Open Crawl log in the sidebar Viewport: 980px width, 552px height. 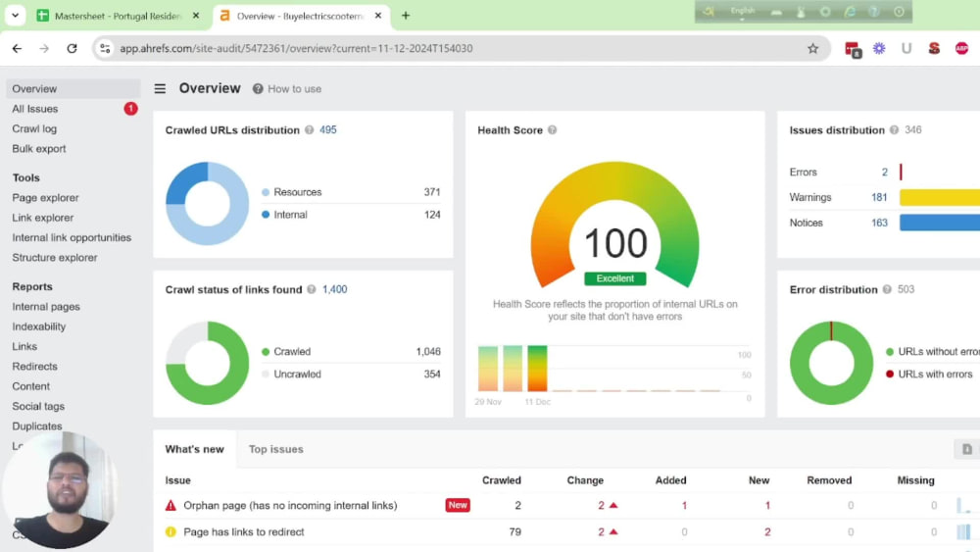pyautogui.click(x=34, y=128)
